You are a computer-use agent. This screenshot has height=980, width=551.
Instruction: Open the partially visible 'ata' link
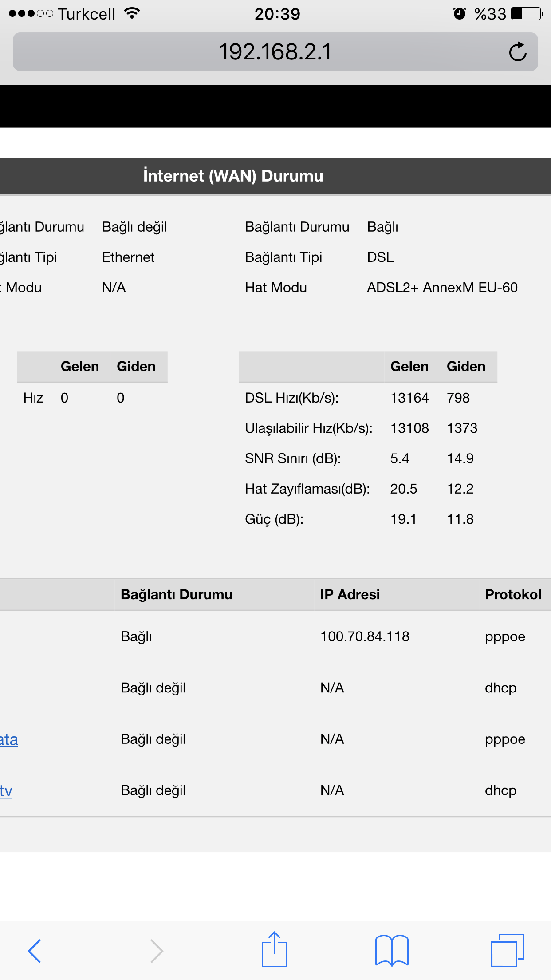9,739
